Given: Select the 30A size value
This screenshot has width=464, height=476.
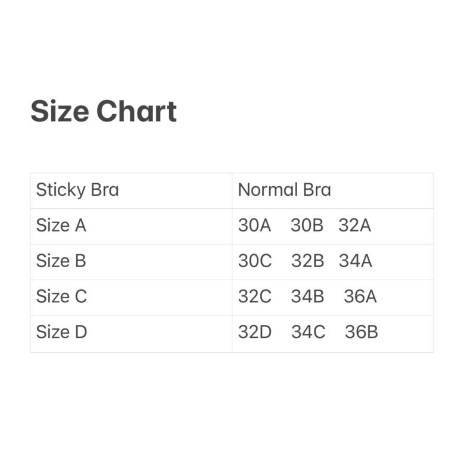Looking at the screenshot, I should (x=254, y=226).
